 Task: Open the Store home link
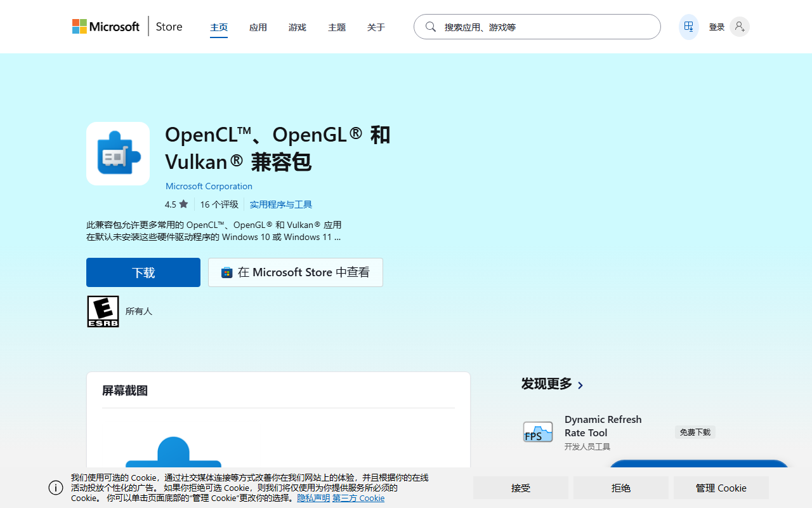(169, 27)
